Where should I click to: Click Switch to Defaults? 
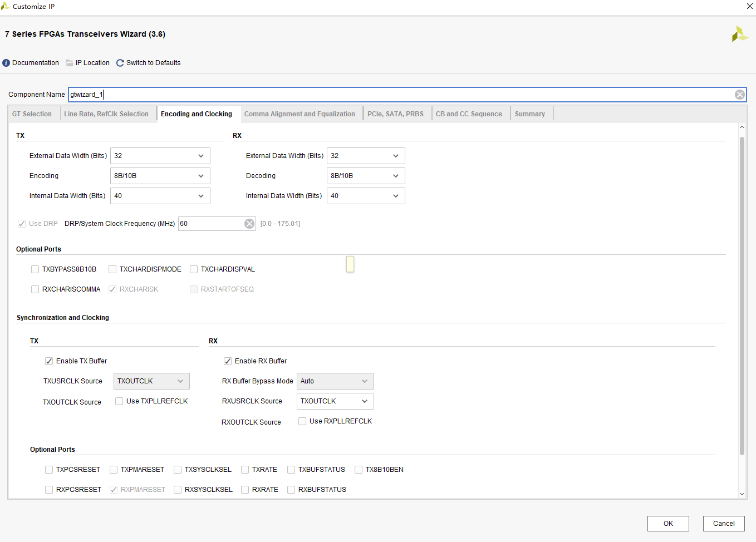point(154,63)
